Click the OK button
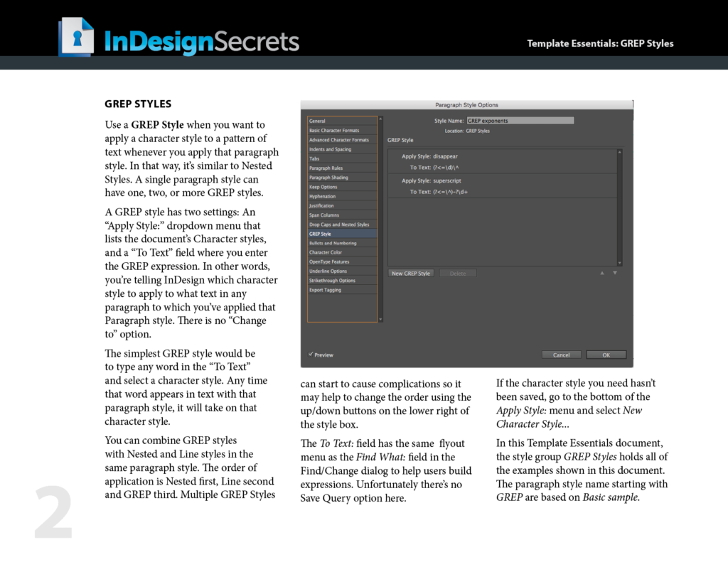The height and width of the screenshot is (562, 728). 604,355
